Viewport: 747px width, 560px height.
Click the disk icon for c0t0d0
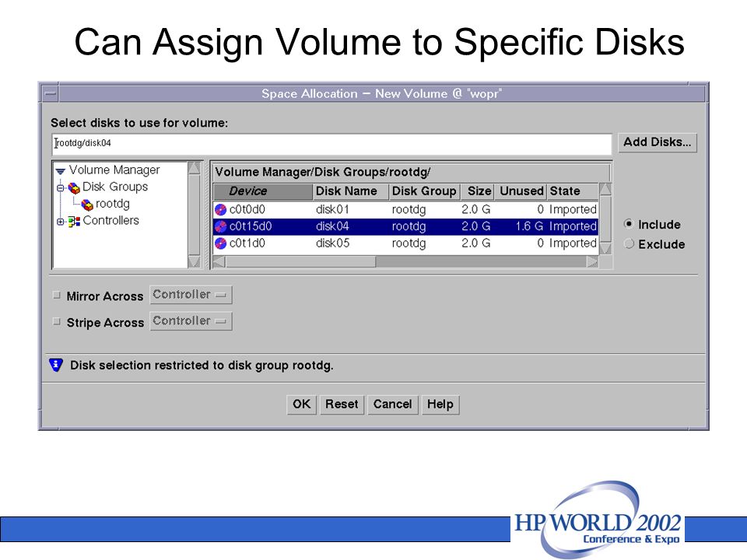tap(220, 210)
